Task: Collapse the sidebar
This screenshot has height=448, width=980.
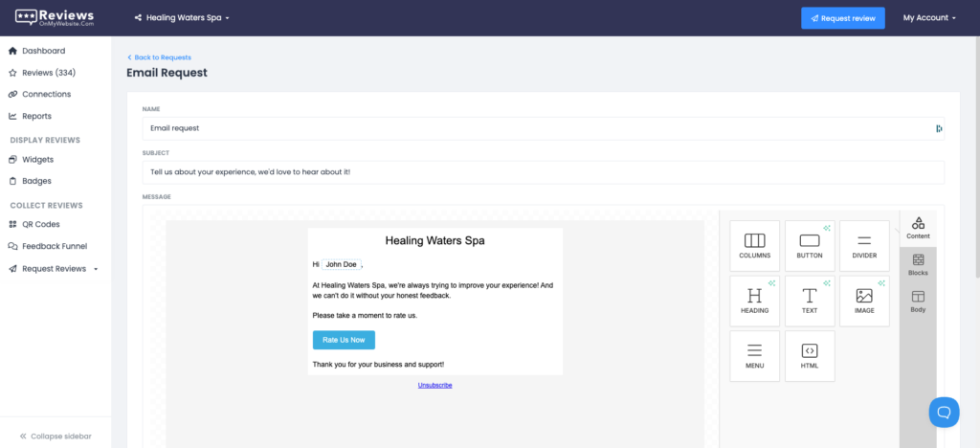Action: click(56, 436)
